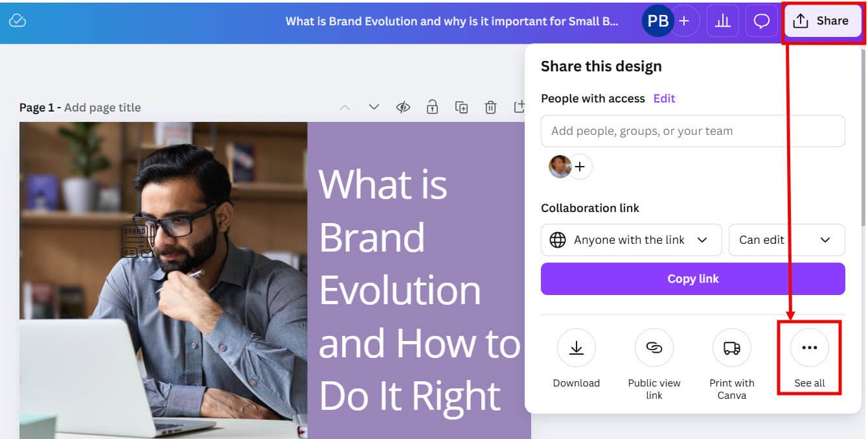The height and width of the screenshot is (439, 868).
Task: Click the cloud save status icon
Action: (17, 21)
